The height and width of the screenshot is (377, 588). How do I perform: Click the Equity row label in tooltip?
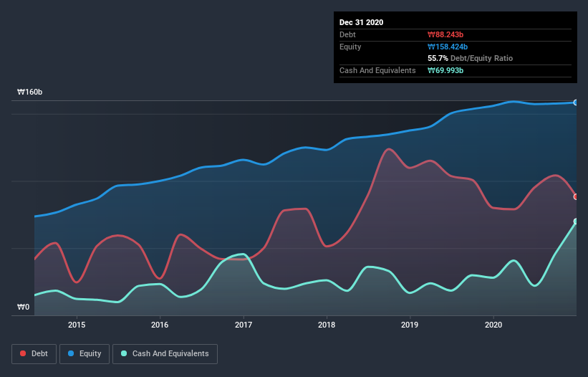[x=350, y=47]
